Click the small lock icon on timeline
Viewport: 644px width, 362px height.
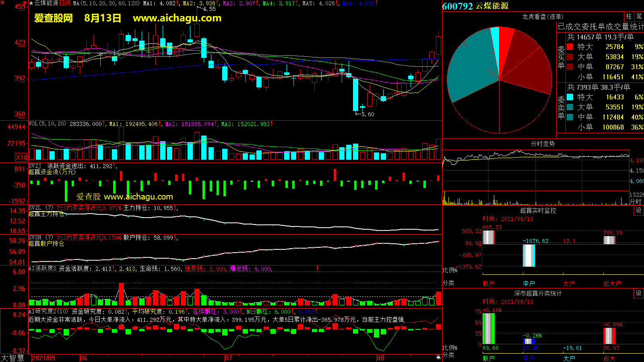pos(438,357)
